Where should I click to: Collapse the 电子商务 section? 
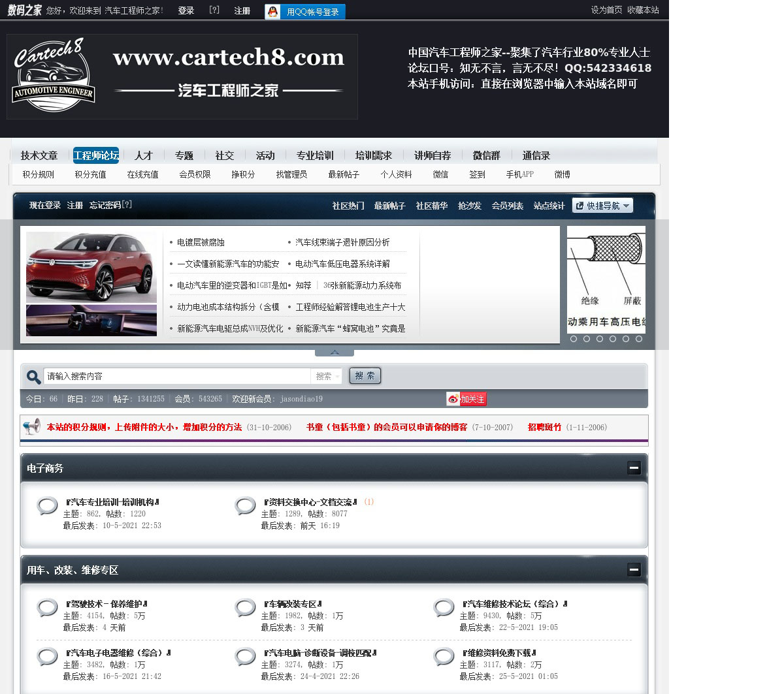[x=634, y=467]
